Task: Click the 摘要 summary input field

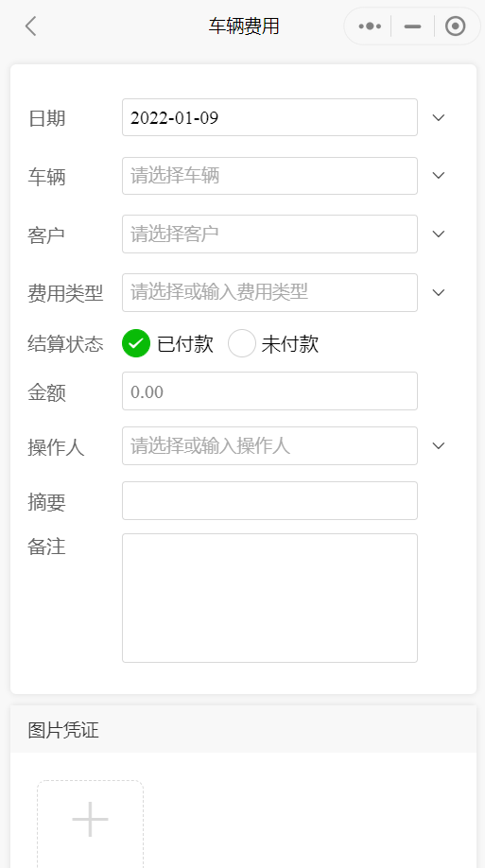Action: [269, 500]
